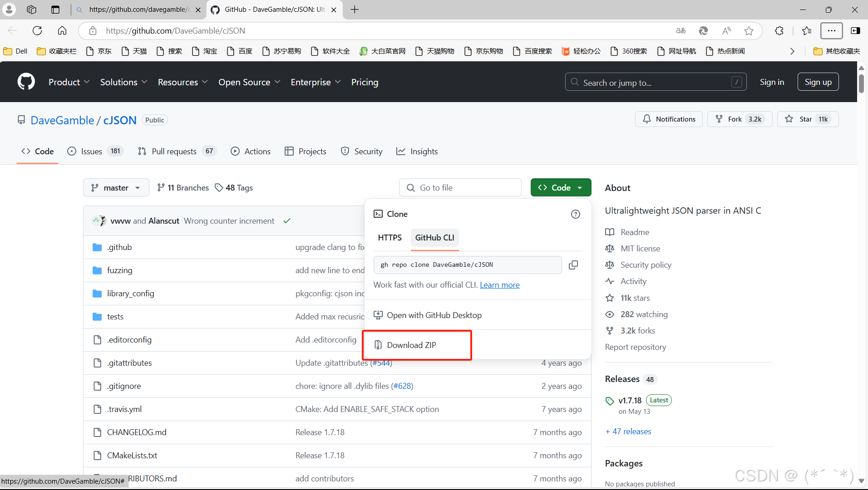868x490 pixels.
Task: Open Edge settings ellipsis menu
Action: pyautogui.click(x=831, y=30)
